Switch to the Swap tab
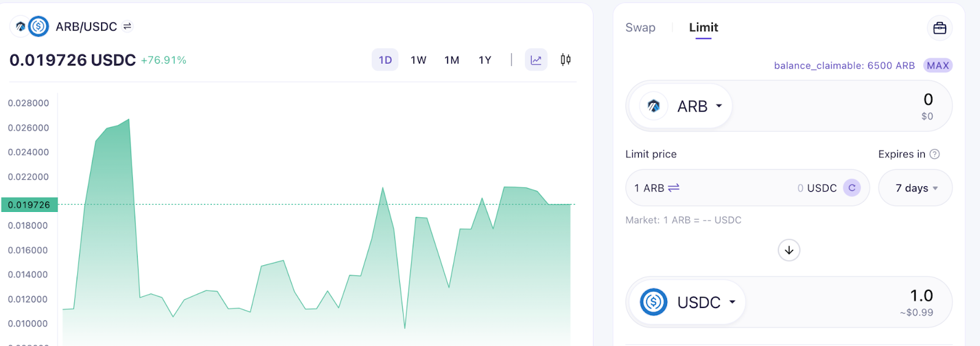The width and height of the screenshot is (980, 346). (x=640, y=28)
